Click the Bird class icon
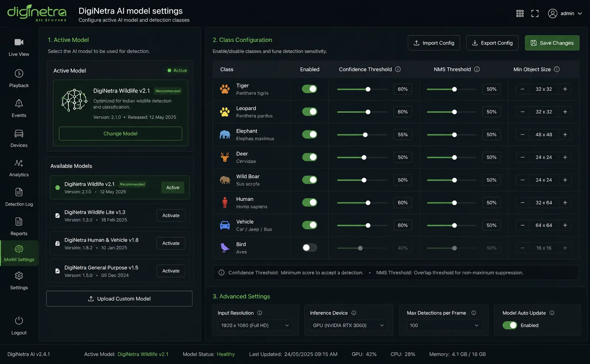 [x=225, y=248]
